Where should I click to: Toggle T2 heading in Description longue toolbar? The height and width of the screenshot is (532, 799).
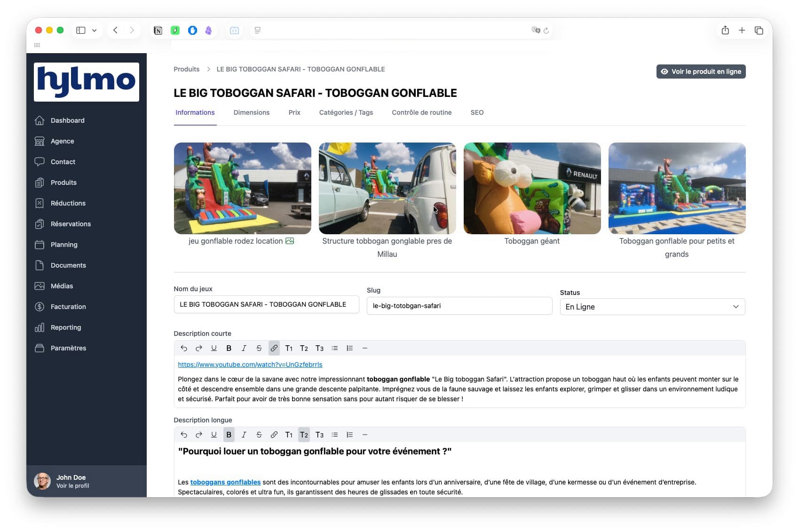coord(304,435)
